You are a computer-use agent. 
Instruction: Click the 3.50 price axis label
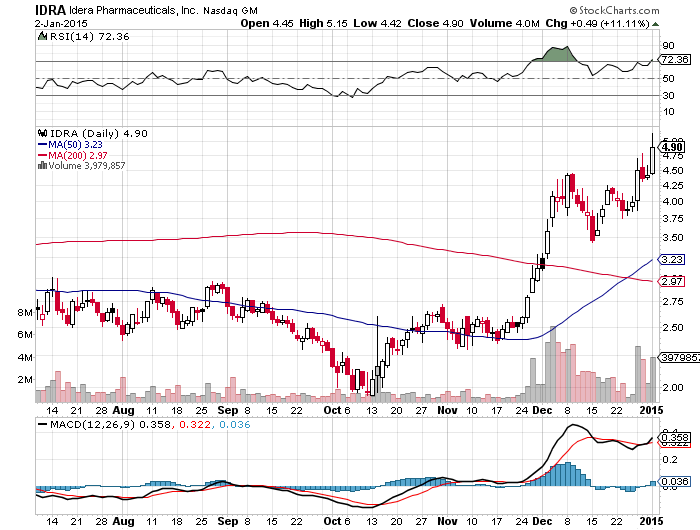[673, 238]
